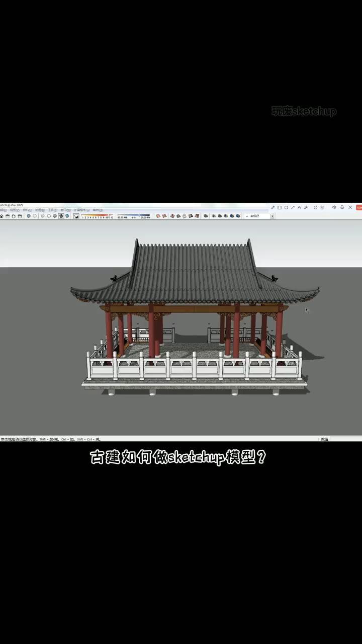
Task: Click the shadow month date slider
Action: coord(96,215)
